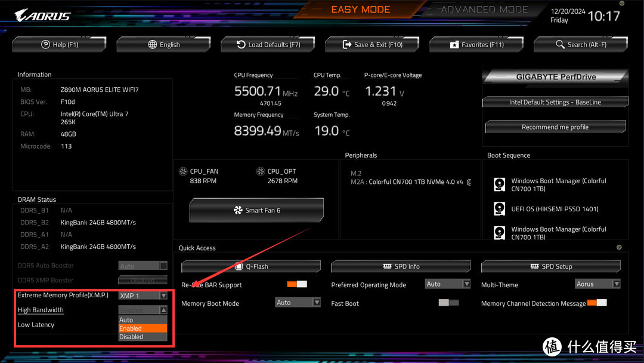Click the CPU Temp. 29.0 °C reading
Image resolution: width=644 pixels, height=363 pixels.
[332, 91]
